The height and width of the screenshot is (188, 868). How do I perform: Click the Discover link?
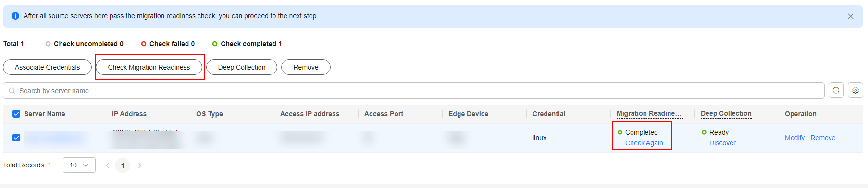click(x=722, y=143)
